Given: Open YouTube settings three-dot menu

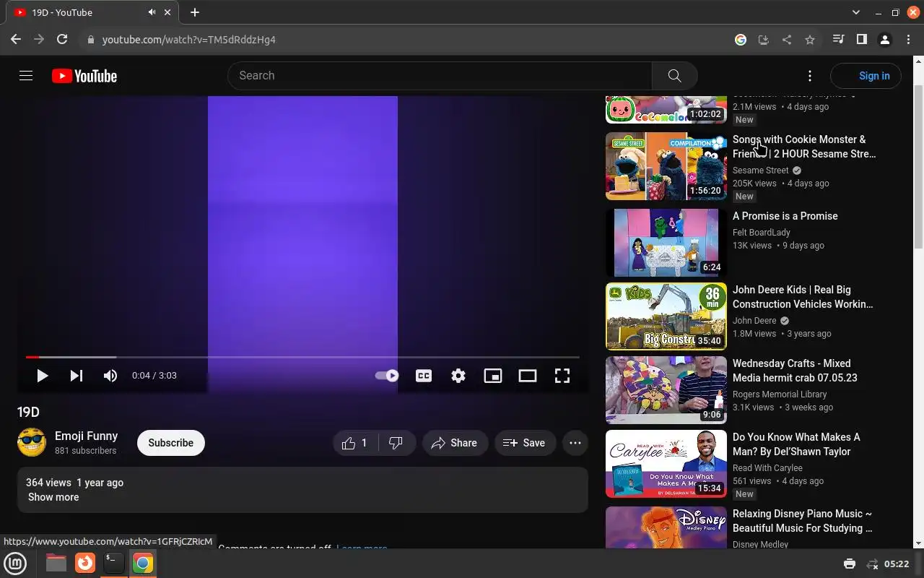Looking at the screenshot, I should 810,76.
